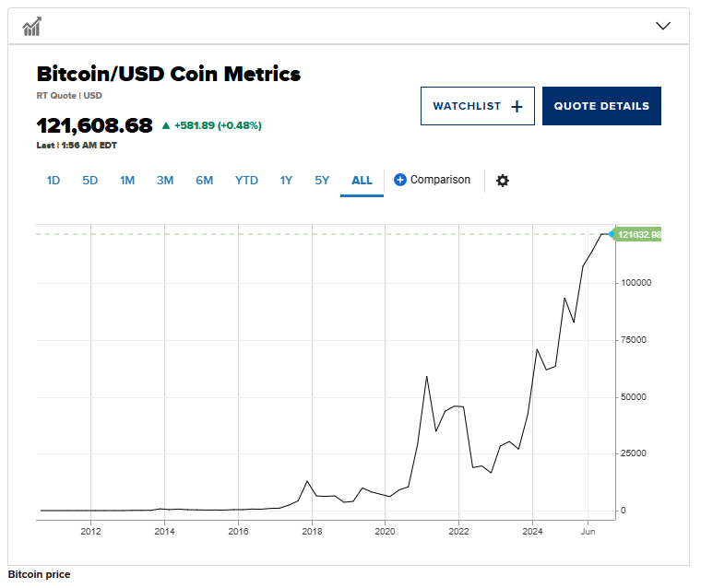Image resolution: width=701 pixels, height=588 pixels.
Task: Click the plus icon on Watchlist
Action: tap(517, 107)
